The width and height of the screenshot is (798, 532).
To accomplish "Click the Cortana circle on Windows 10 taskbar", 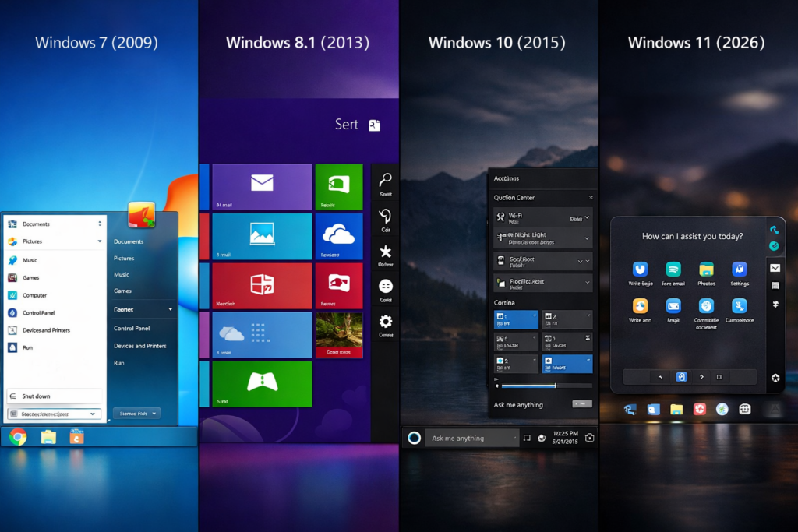I will click(x=415, y=438).
